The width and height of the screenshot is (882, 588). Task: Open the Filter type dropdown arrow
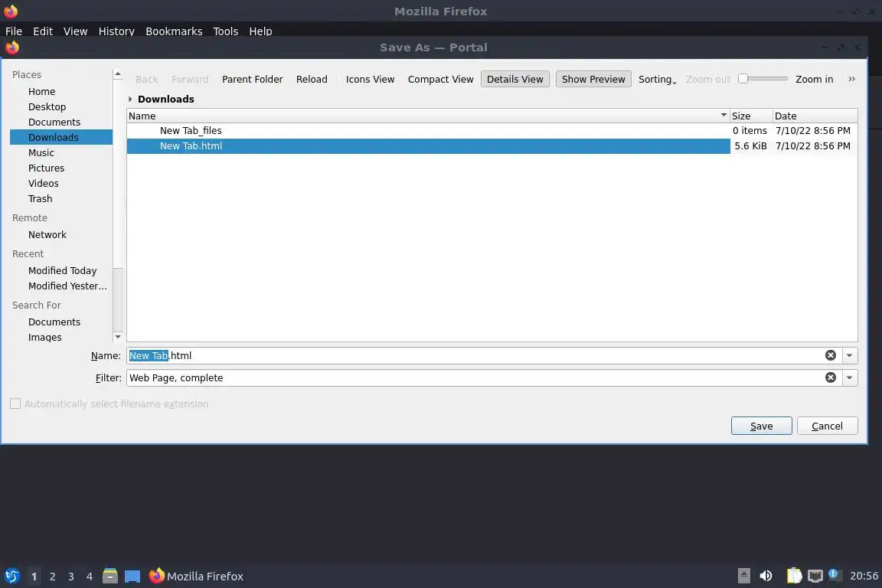[x=849, y=377]
